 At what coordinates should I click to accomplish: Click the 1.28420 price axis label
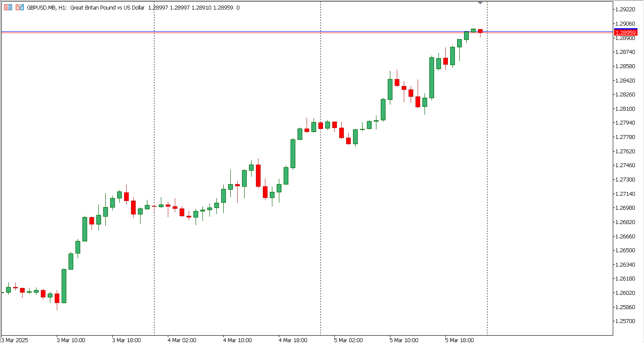click(625, 80)
